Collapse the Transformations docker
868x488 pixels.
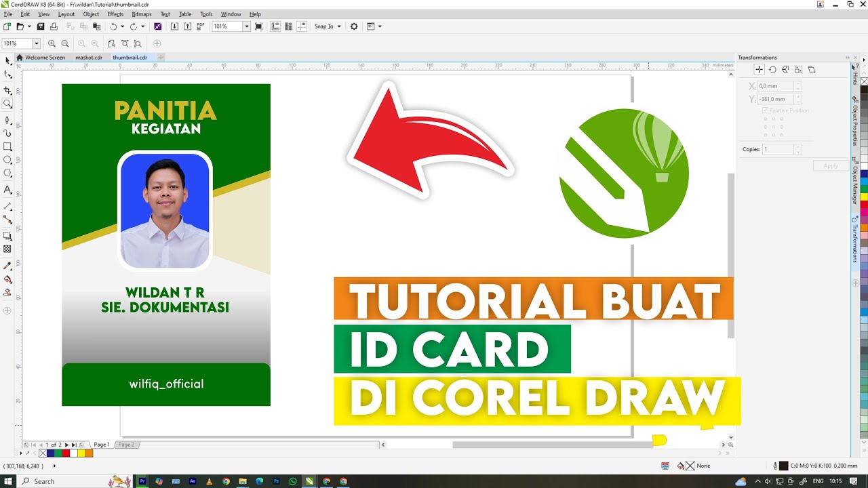click(x=847, y=58)
